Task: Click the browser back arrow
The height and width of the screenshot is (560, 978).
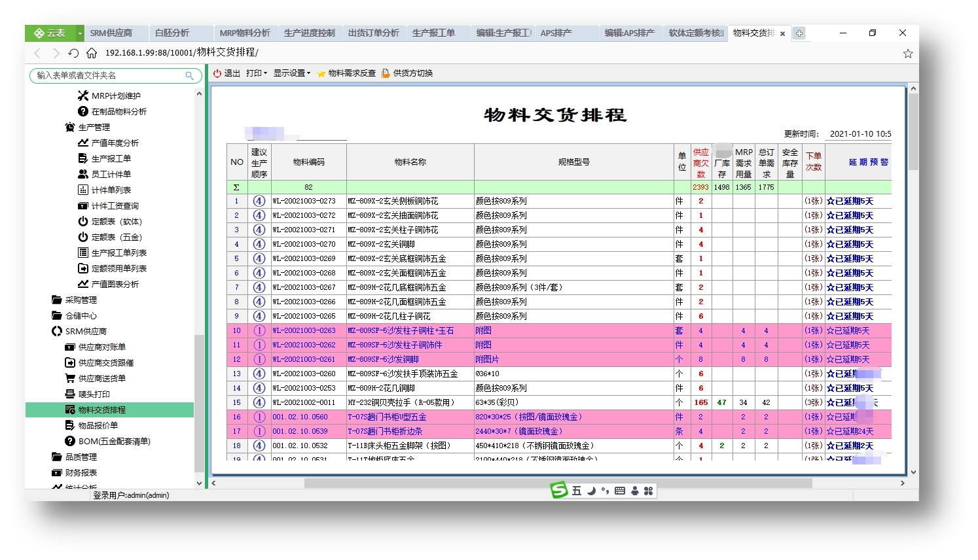Action: [x=37, y=53]
